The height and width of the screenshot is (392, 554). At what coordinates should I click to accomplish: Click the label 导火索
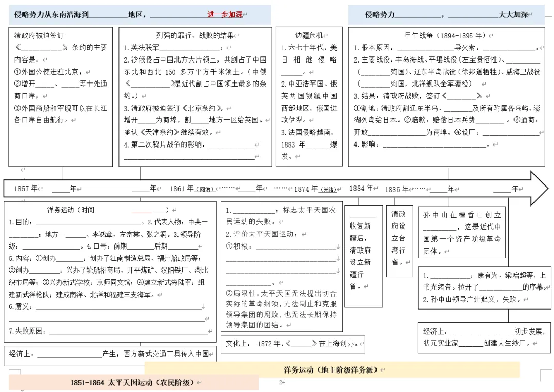tap(467, 48)
